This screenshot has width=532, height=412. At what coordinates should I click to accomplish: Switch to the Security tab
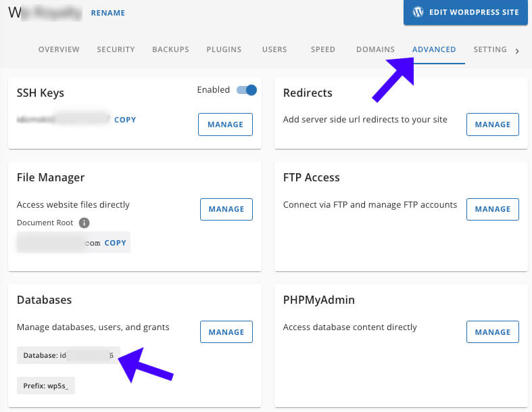[116, 49]
